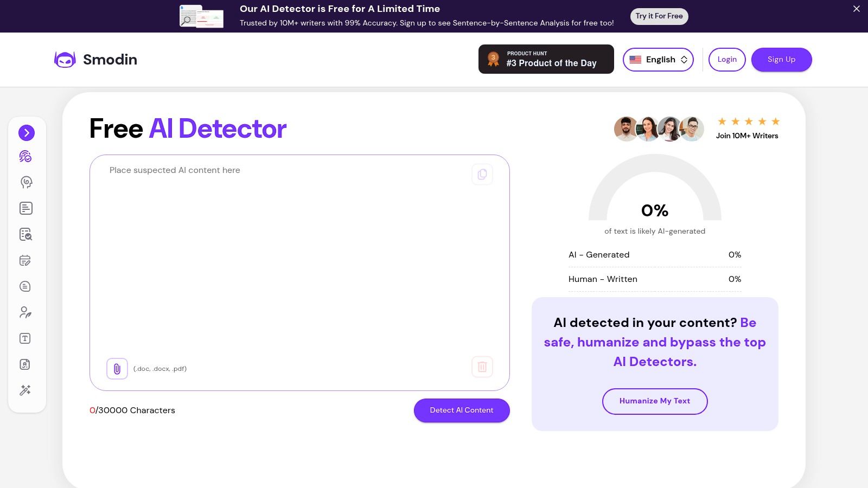Screen dimensions: 868x488
Task: Expand the circled article icon in sidebar
Action: [x=25, y=286]
